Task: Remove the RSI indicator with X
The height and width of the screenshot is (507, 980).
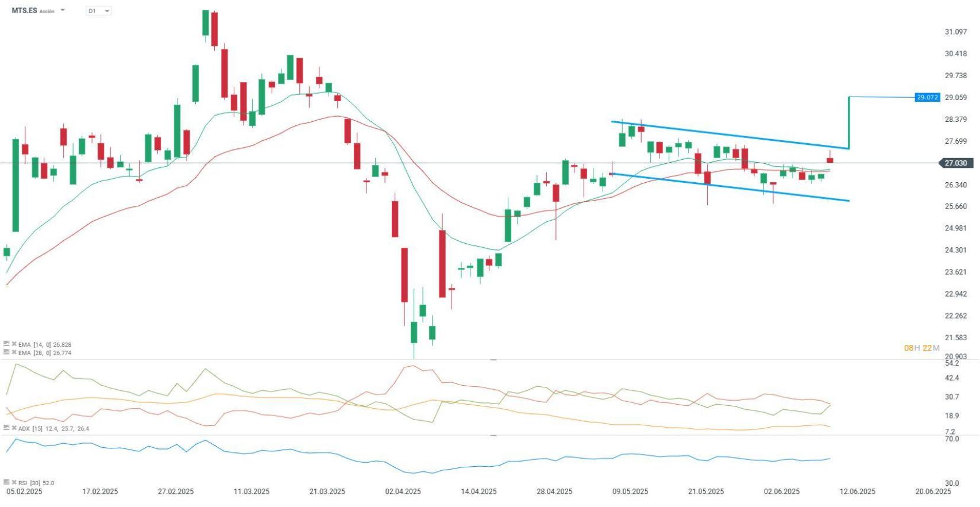Action: [x=14, y=483]
